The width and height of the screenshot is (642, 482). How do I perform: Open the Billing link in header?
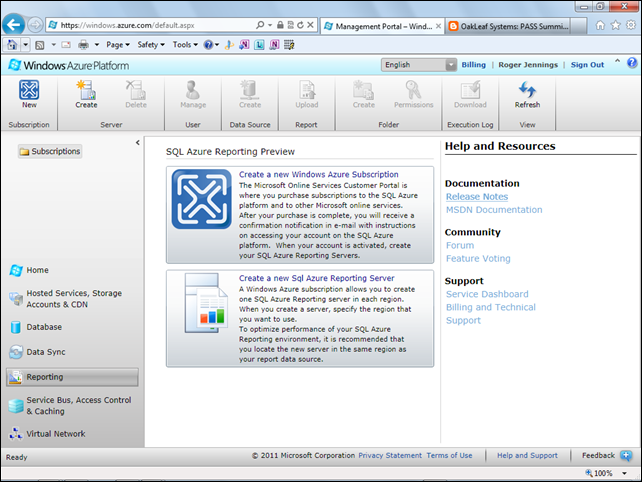473,65
